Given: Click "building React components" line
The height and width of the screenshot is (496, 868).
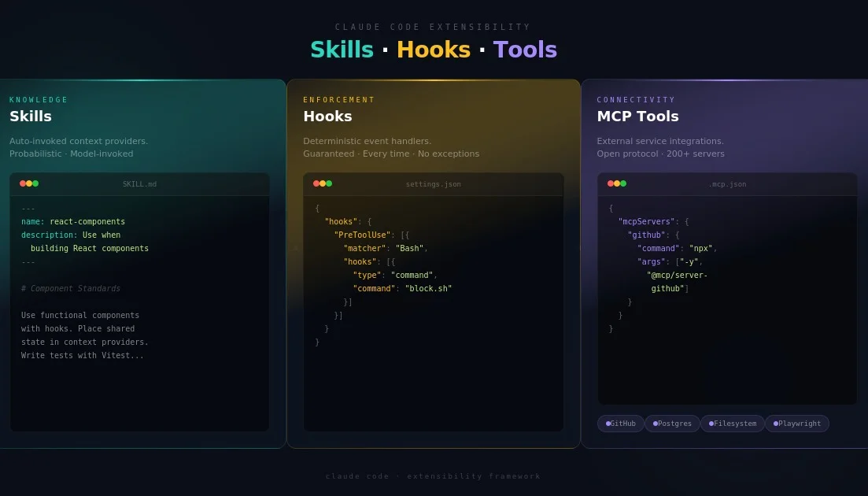Looking at the screenshot, I should point(90,248).
